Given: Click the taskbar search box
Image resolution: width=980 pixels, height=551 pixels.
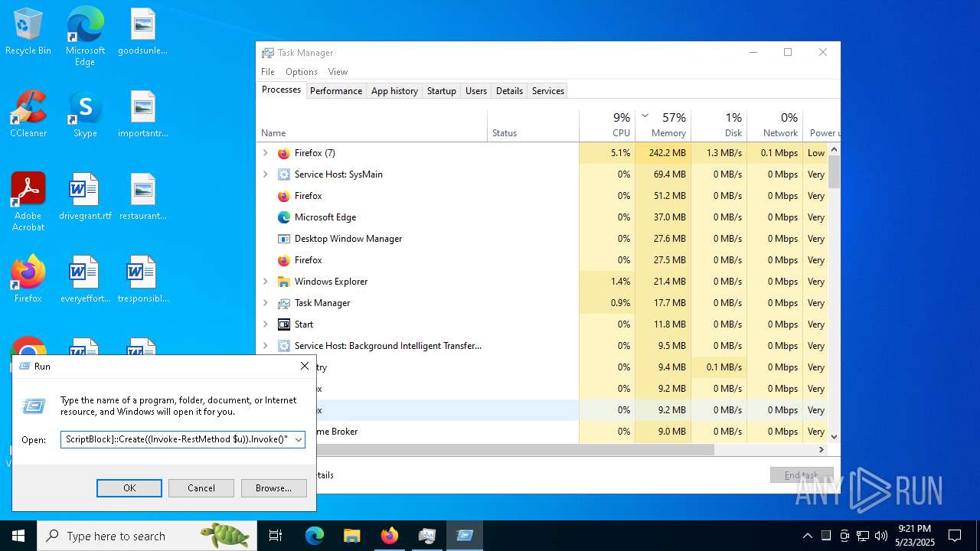Looking at the screenshot, I should pyautogui.click(x=147, y=536).
